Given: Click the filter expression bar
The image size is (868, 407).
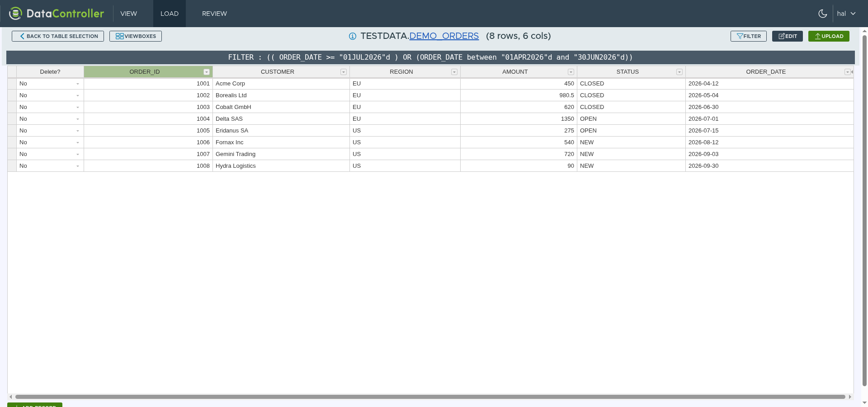Looking at the screenshot, I should [430, 57].
